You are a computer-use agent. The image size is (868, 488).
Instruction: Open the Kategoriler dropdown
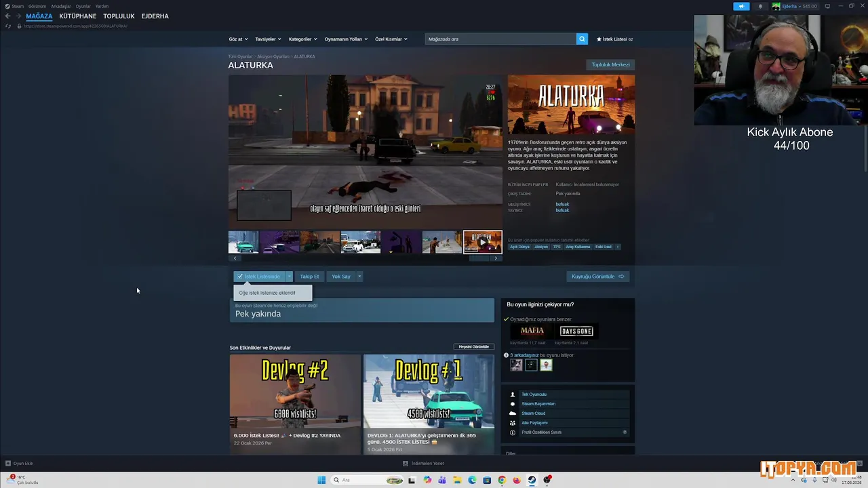coord(302,39)
